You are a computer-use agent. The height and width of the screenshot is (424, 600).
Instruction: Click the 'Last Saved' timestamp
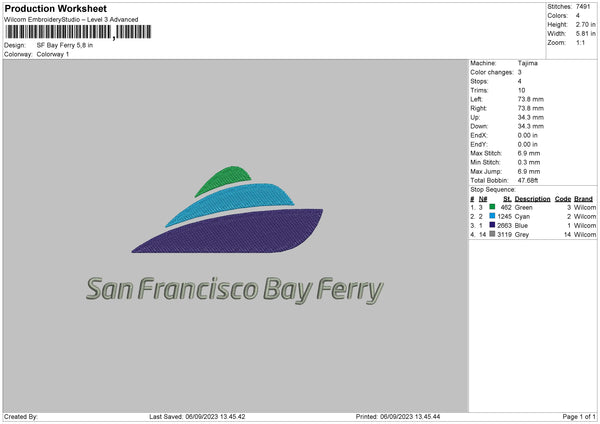(x=197, y=417)
